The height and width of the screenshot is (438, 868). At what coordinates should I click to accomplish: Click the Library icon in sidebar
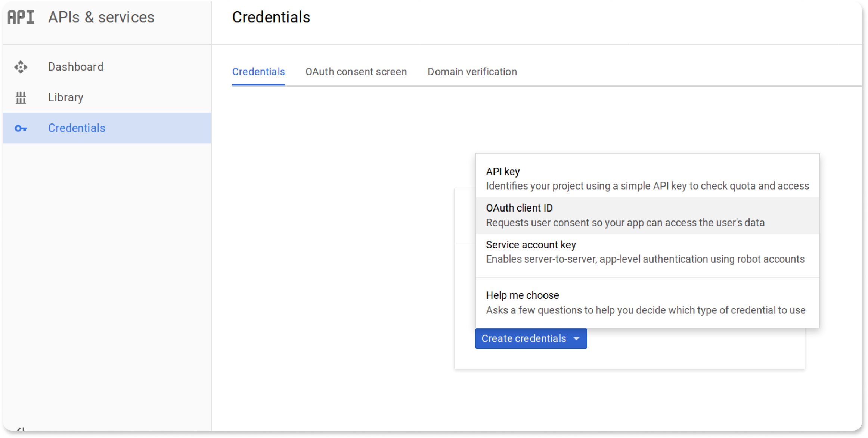21,98
